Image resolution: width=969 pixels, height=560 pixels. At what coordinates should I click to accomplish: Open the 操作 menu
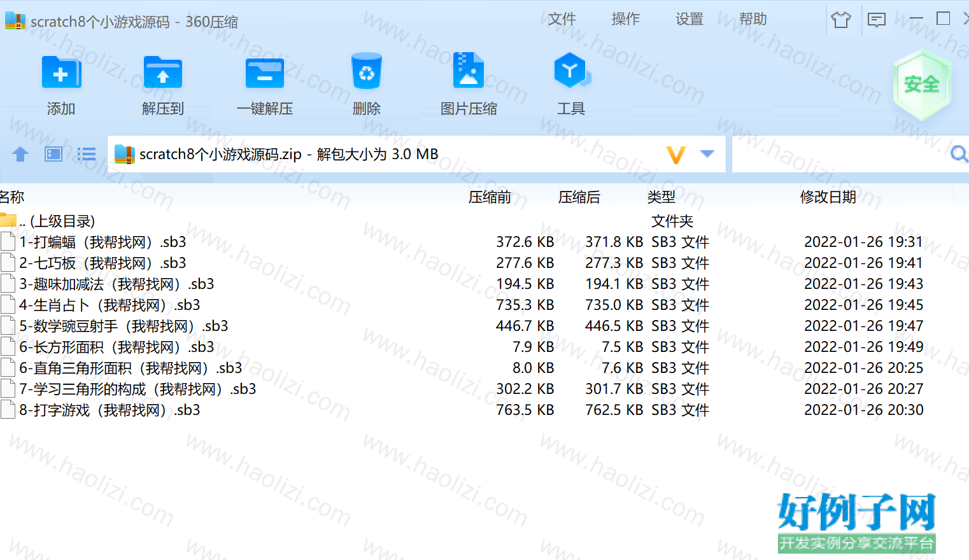pyautogui.click(x=625, y=19)
